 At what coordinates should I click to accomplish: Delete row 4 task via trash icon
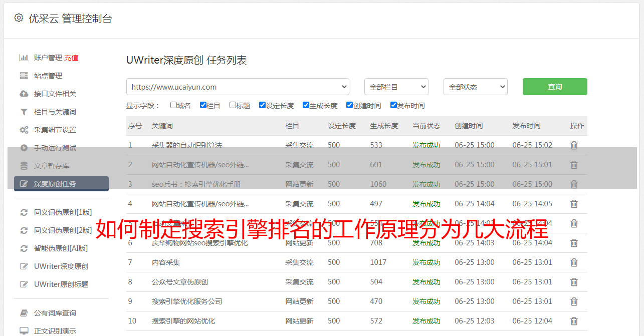click(574, 204)
